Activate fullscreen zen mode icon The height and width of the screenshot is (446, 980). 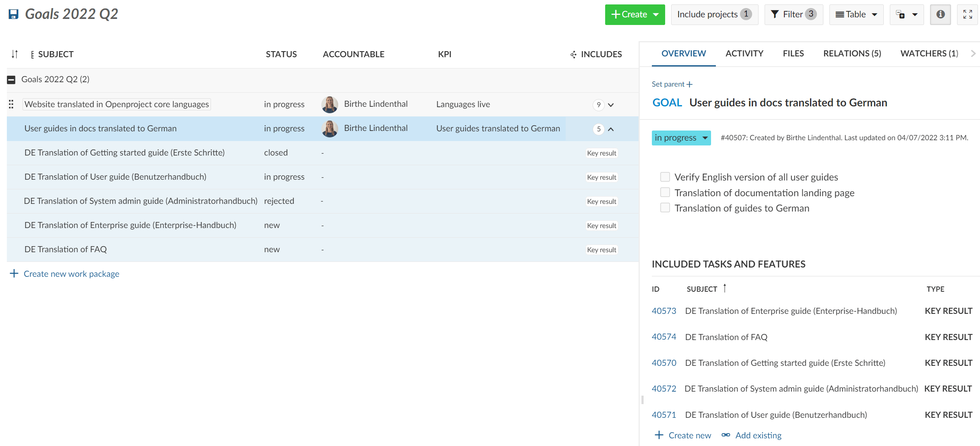[x=968, y=15]
